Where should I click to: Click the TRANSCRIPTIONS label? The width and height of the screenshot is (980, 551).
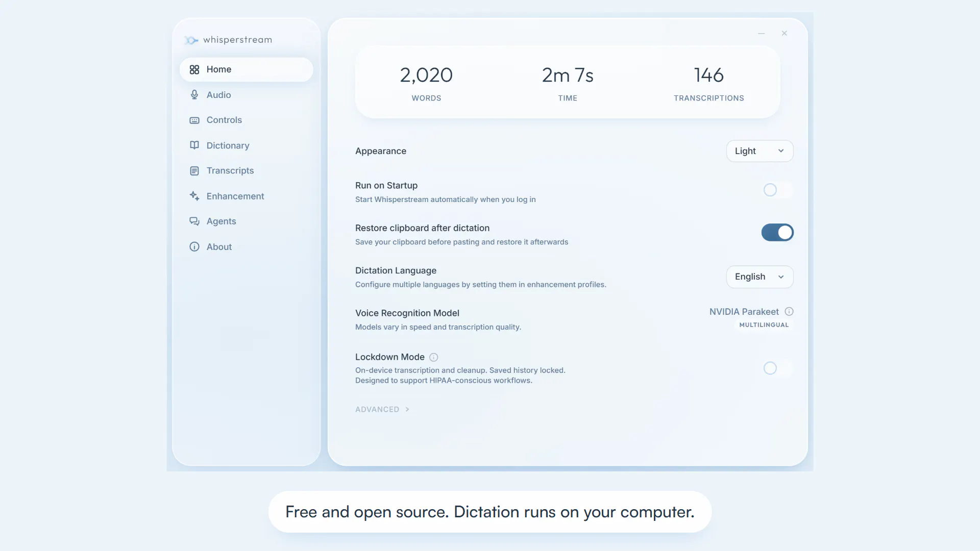click(708, 98)
